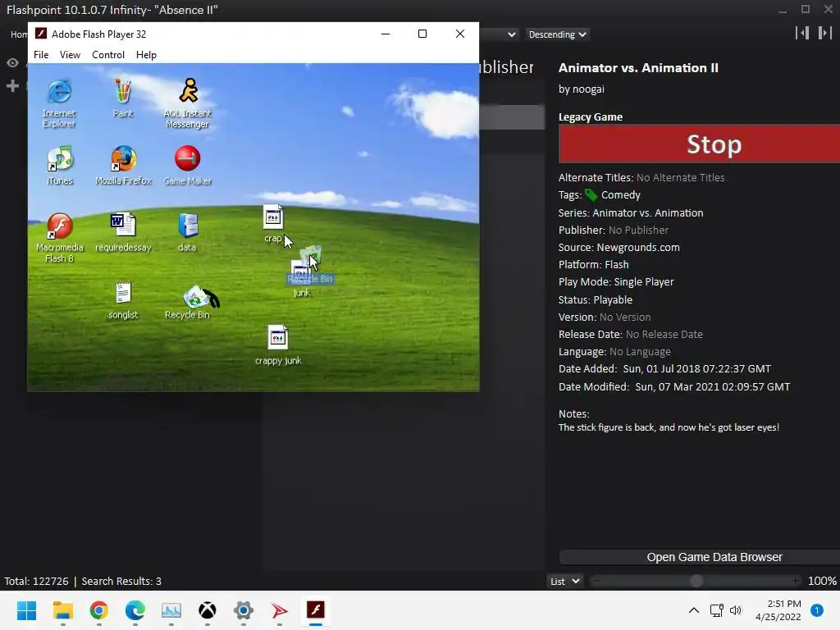Click the left sidebar toggle arrow icon
This screenshot has height=630, width=840.
click(802, 33)
